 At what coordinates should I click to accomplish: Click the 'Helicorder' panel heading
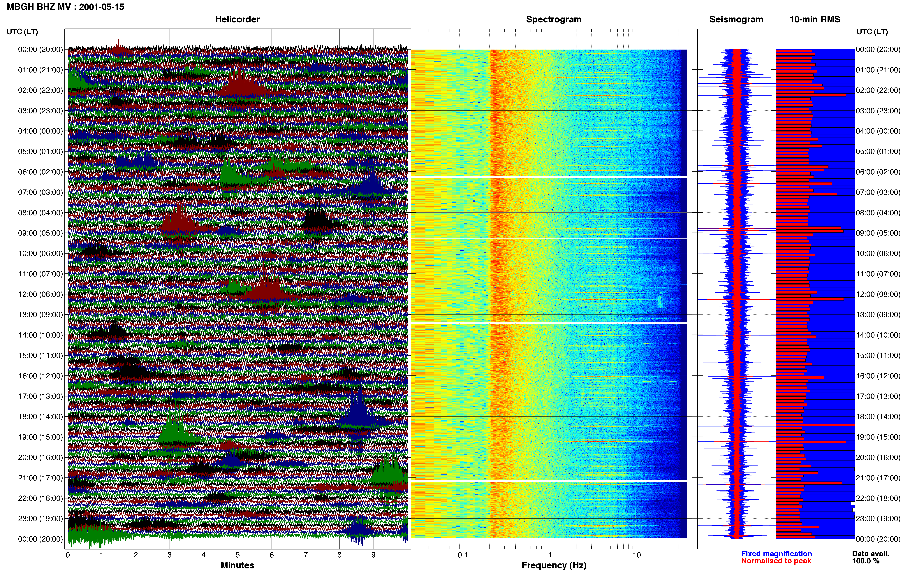click(x=237, y=20)
